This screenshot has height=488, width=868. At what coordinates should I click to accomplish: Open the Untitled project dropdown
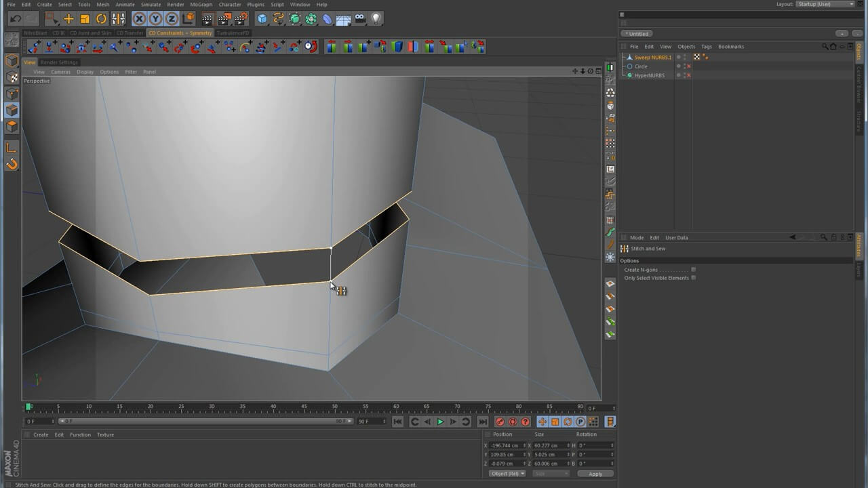pos(638,34)
